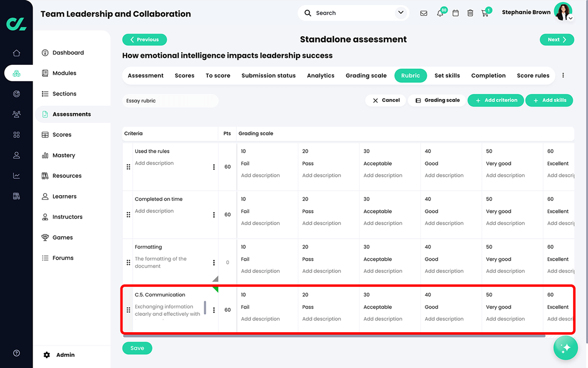Open Sections in sidebar
Screen dimensions: 588x368
tap(59, 94)
